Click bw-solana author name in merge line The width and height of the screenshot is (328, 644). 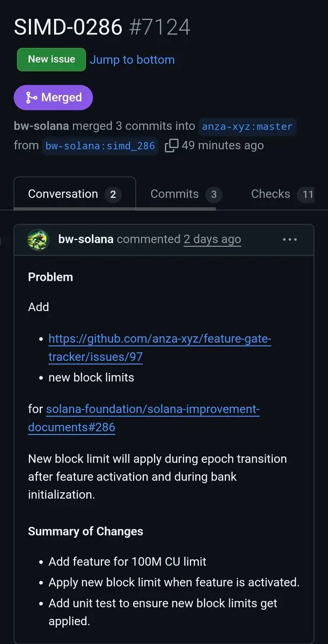41,126
